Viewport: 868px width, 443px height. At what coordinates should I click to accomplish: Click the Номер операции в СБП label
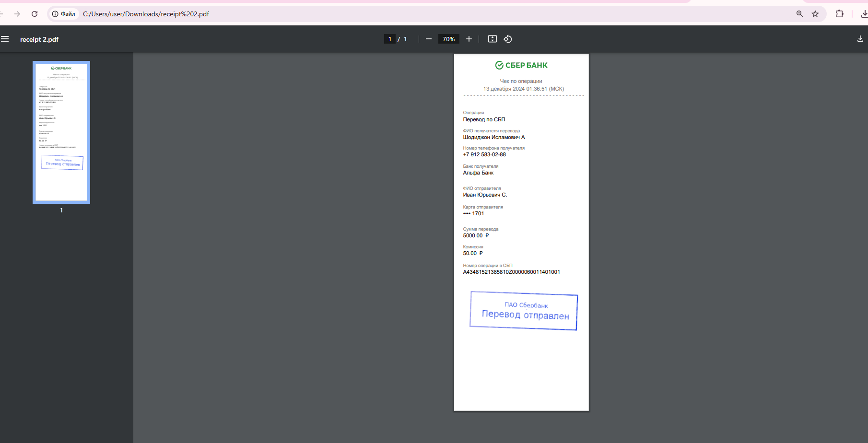pyautogui.click(x=488, y=266)
